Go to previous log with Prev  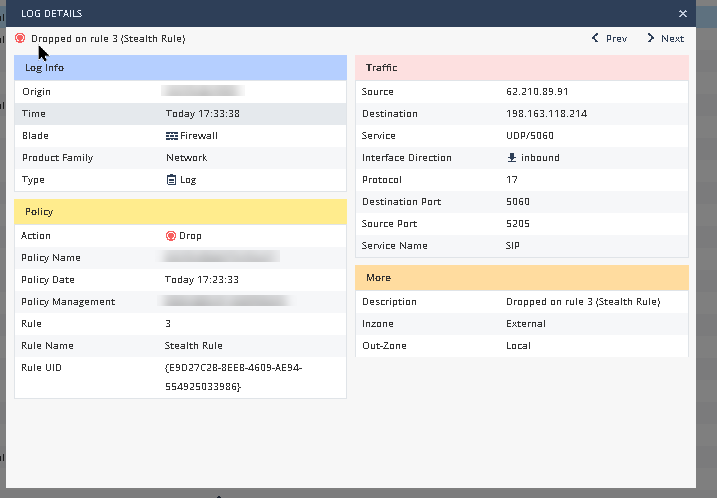click(x=609, y=39)
